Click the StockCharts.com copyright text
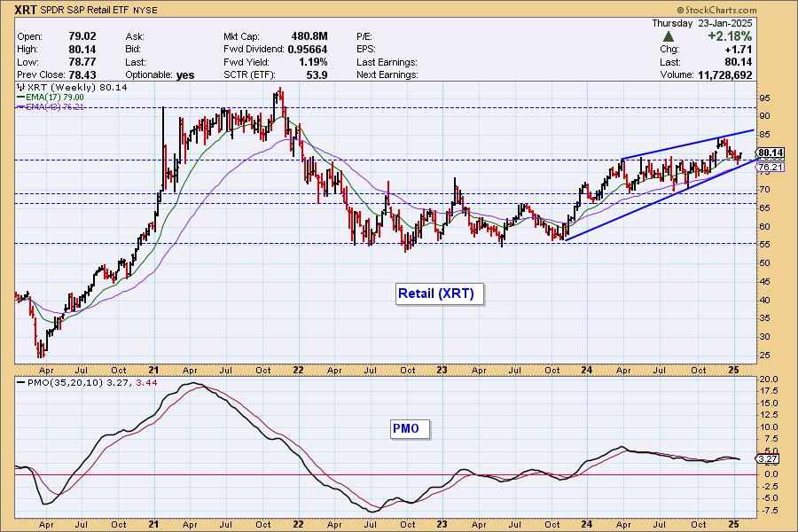 (x=717, y=10)
